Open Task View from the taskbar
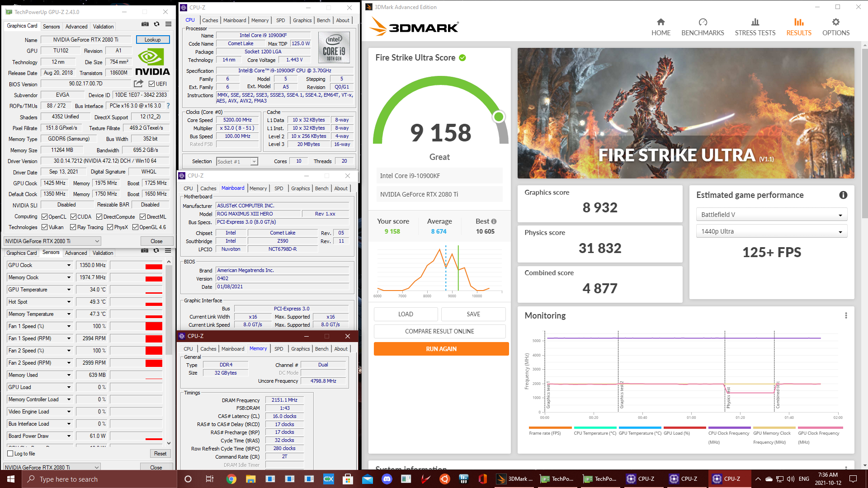Screen dimensions: 868x488 click(209, 479)
